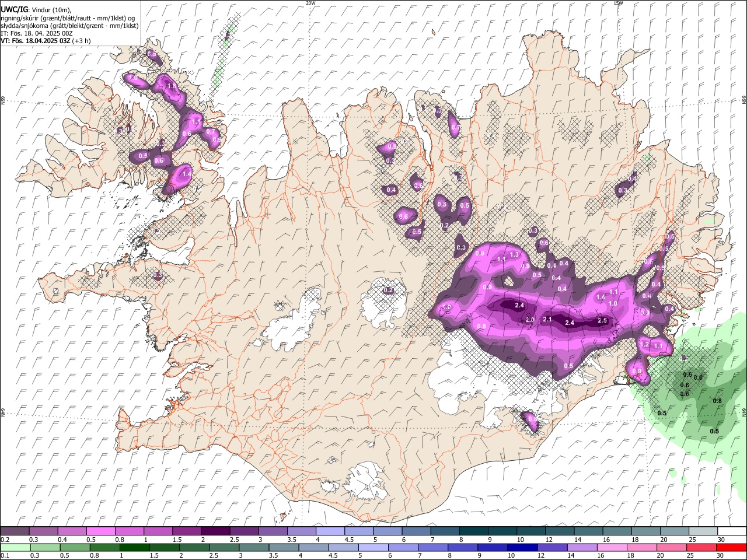747x560 pixels.
Task: Click the map title 'UWC/IG: Vindur (10m)'
Action: point(36,9)
